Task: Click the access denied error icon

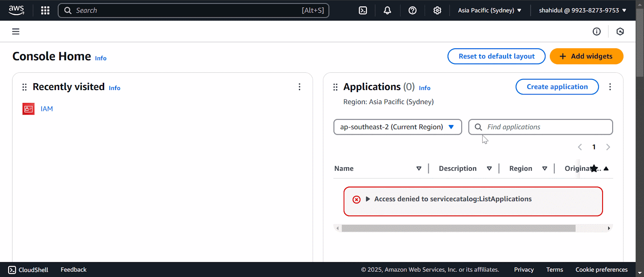Action: coord(357,199)
